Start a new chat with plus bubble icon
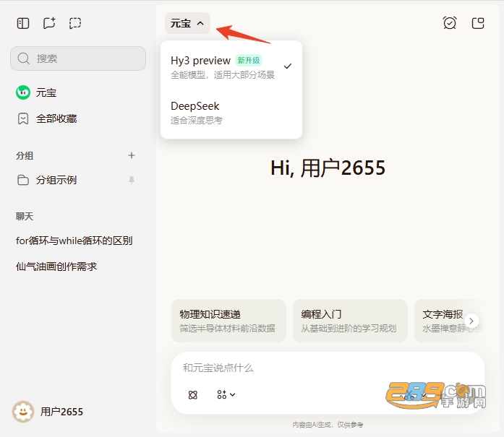Viewport: 504px width, 437px height. tap(49, 23)
